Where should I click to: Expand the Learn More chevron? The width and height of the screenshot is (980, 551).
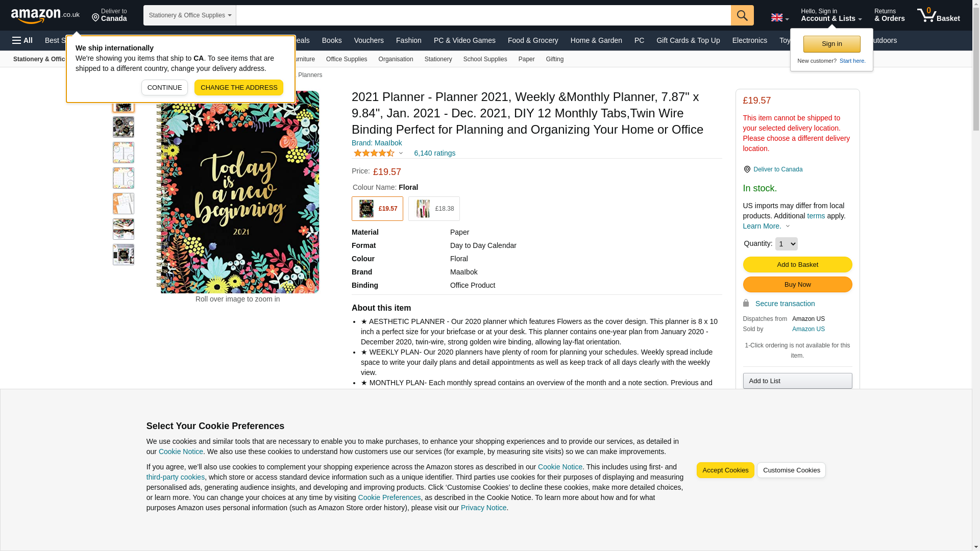[x=788, y=227]
